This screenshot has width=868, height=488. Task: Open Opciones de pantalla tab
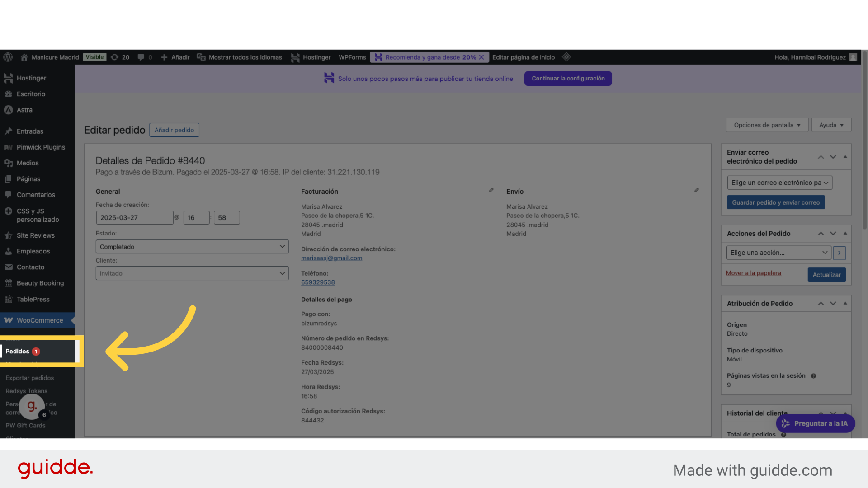coord(767,125)
